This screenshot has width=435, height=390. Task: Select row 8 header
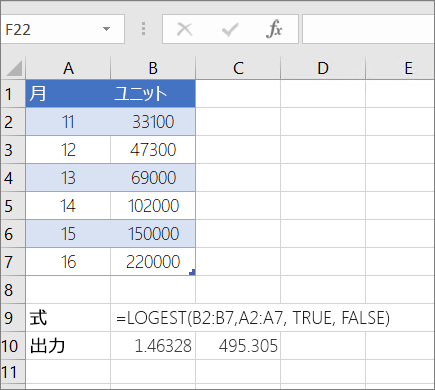[x=13, y=290]
